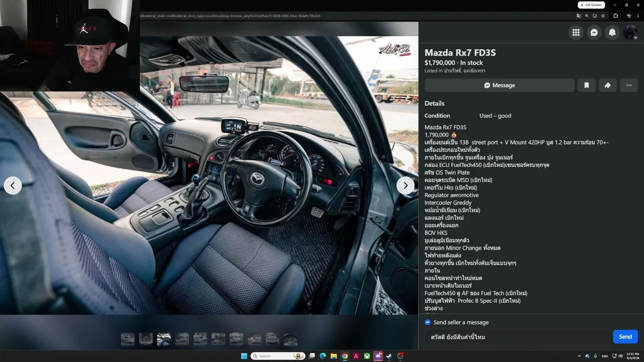
Task: Select the tenth photo thumbnail
Action: pos(291,339)
